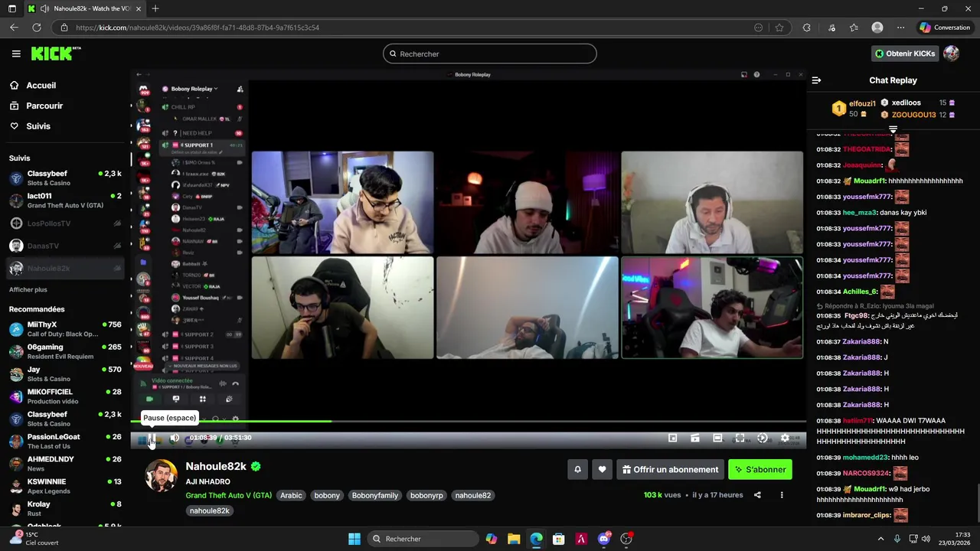Open the Kick hamburger menu
Image resolution: width=980 pixels, height=551 pixels.
point(16,54)
